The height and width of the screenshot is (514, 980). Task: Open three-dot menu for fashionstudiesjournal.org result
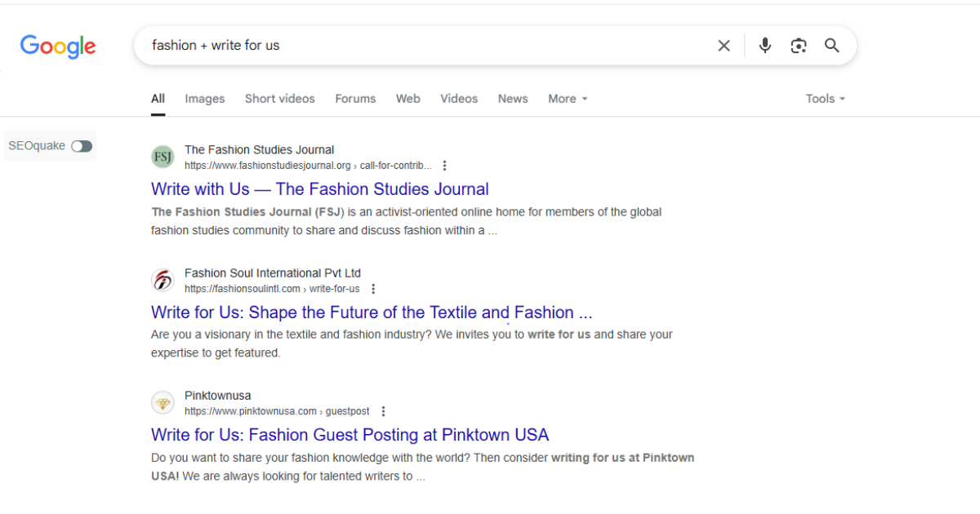pyautogui.click(x=444, y=166)
